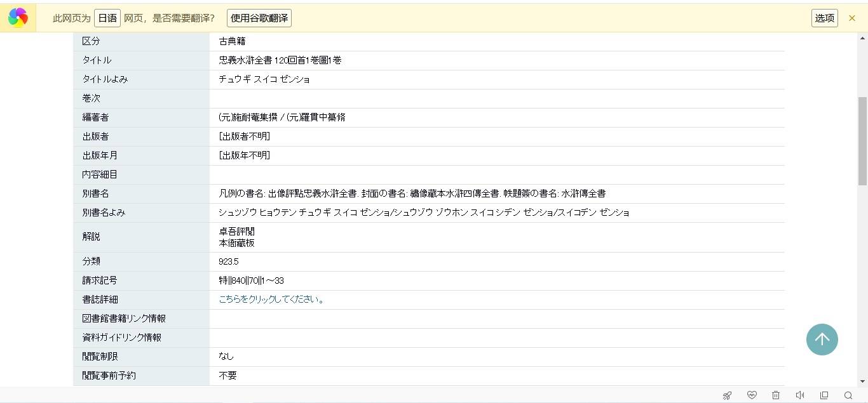Viewport: 868px width, 403px height.
Task: Close the translation bar with the X
Action: coord(852,18)
